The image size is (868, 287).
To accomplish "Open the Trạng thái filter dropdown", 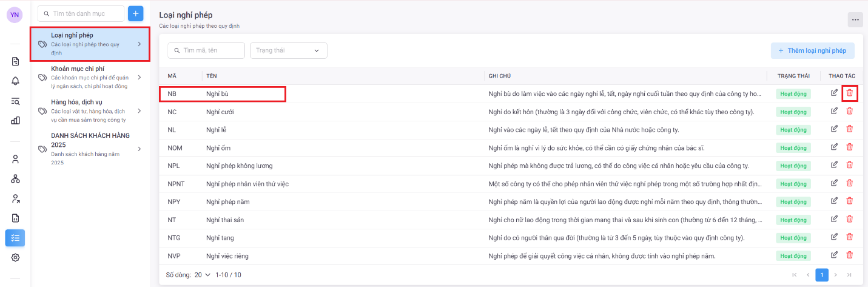I will [288, 50].
